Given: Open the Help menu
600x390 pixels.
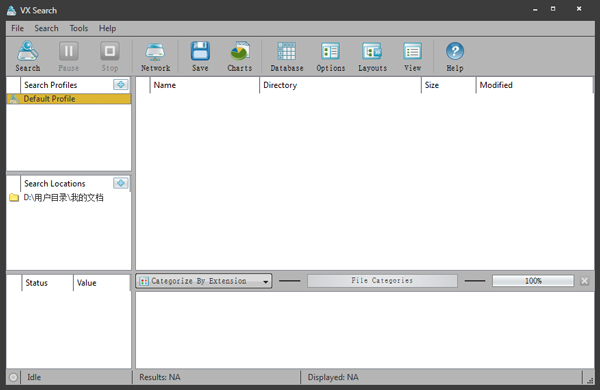Looking at the screenshot, I should tap(107, 28).
